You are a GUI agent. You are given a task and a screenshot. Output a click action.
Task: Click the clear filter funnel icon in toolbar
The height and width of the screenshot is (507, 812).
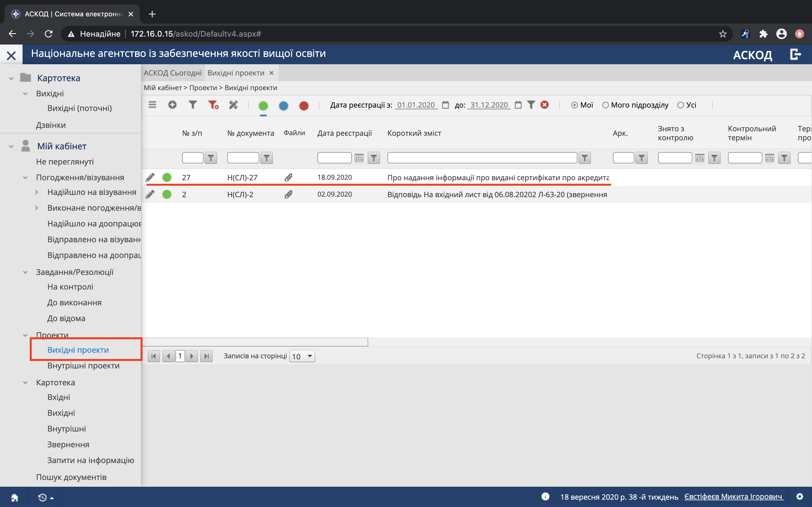(213, 105)
